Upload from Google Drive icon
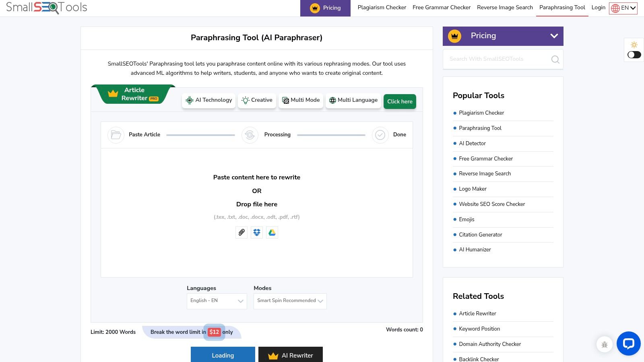Screen dimensions: 644x362 click(x=272, y=232)
